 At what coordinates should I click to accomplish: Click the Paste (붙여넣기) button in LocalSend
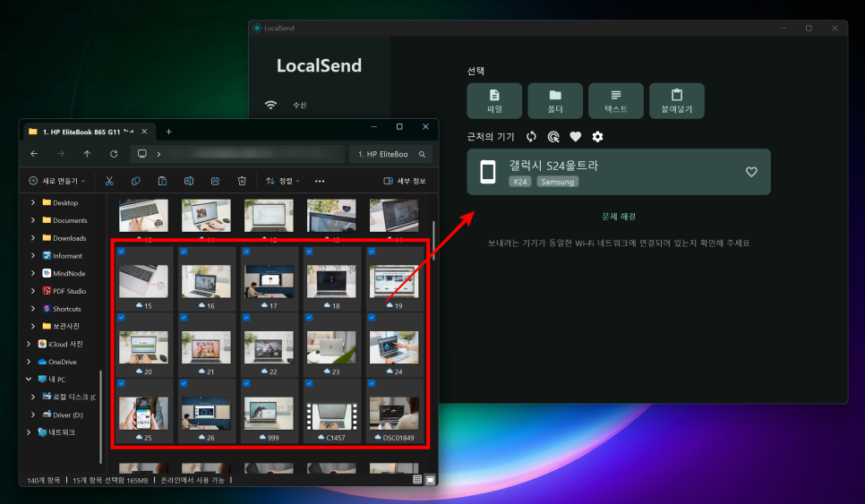coord(677,101)
